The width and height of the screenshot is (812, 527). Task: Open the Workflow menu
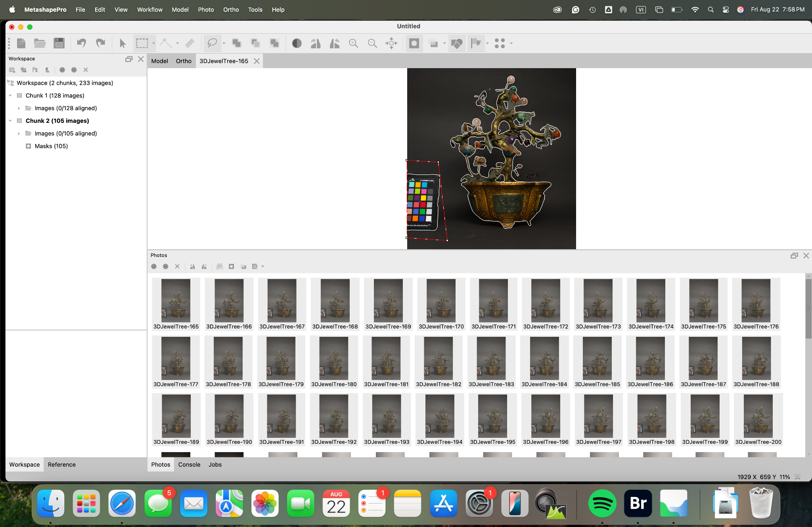(149, 10)
